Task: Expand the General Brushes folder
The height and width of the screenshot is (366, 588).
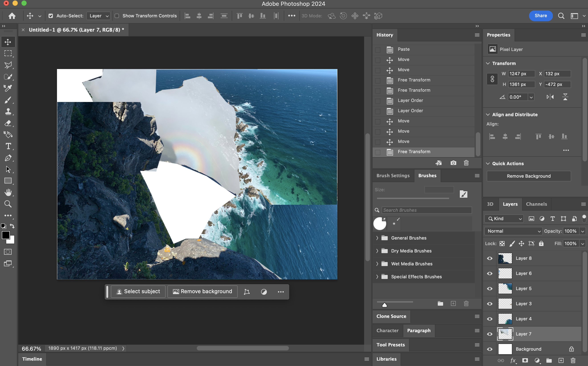Action: (377, 238)
